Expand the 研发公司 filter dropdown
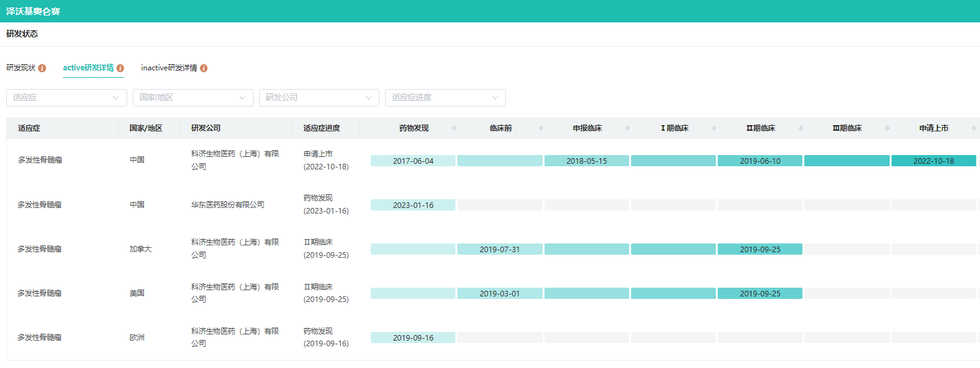Image resolution: width=980 pixels, height=368 pixels. tap(319, 98)
